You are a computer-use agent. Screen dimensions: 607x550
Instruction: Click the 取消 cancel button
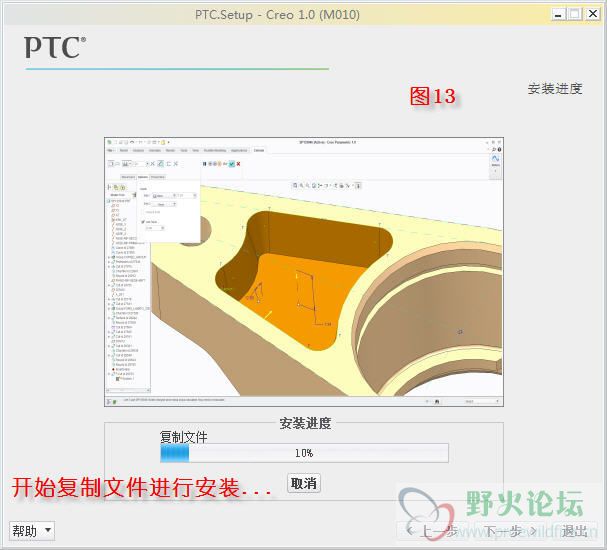pos(304,483)
